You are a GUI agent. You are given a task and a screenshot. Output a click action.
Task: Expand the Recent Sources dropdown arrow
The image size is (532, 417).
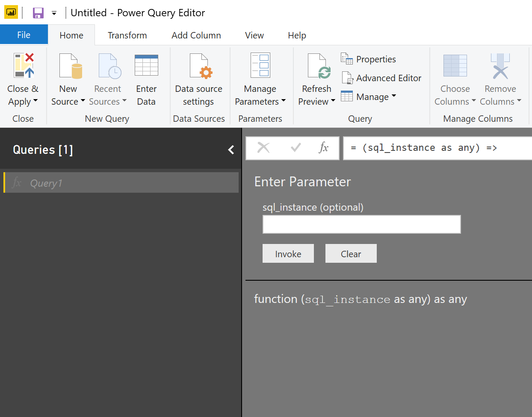(x=124, y=101)
